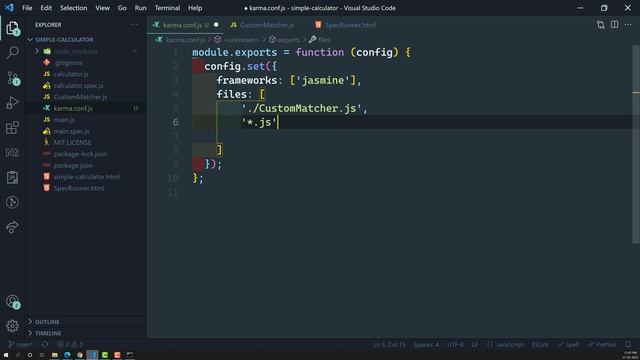Viewport: 640px width, 360px height.
Task: Open package.json in the explorer
Action: pos(73,165)
